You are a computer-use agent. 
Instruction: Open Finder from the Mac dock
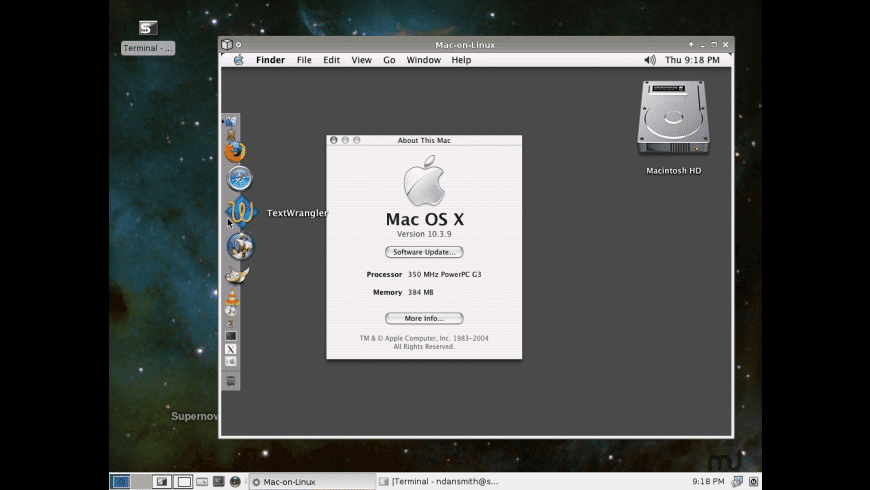[231, 122]
